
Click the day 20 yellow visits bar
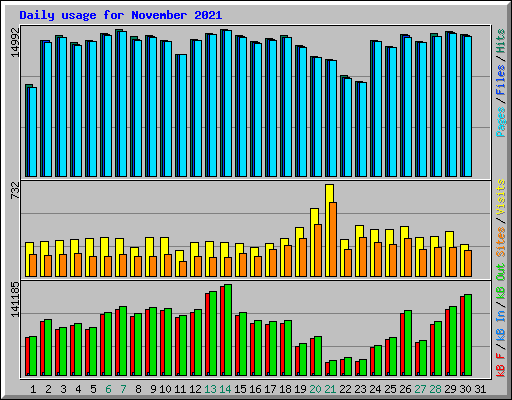[314, 242]
